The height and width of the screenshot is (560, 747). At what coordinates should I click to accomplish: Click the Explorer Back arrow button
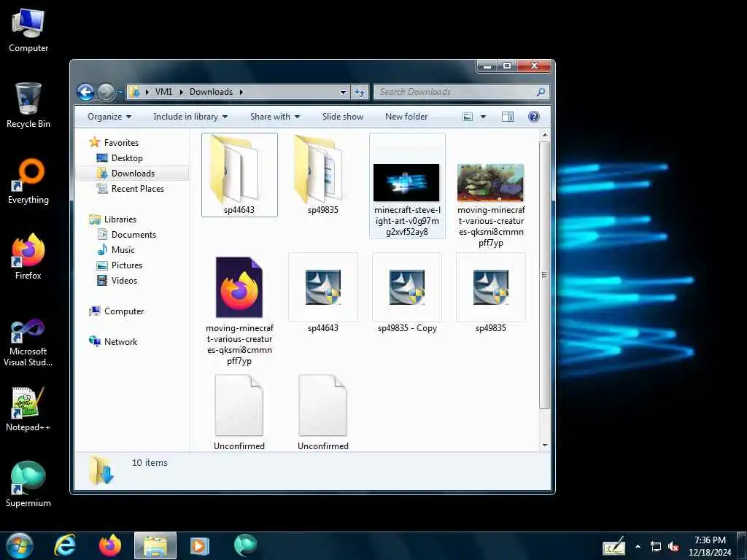[x=86, y=92]
